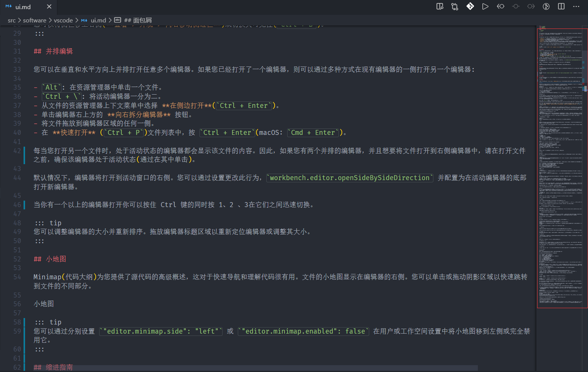Click the greyed-out middle commit circle icon
This screenshot has width=588, height=372.
tap(516, 6)
